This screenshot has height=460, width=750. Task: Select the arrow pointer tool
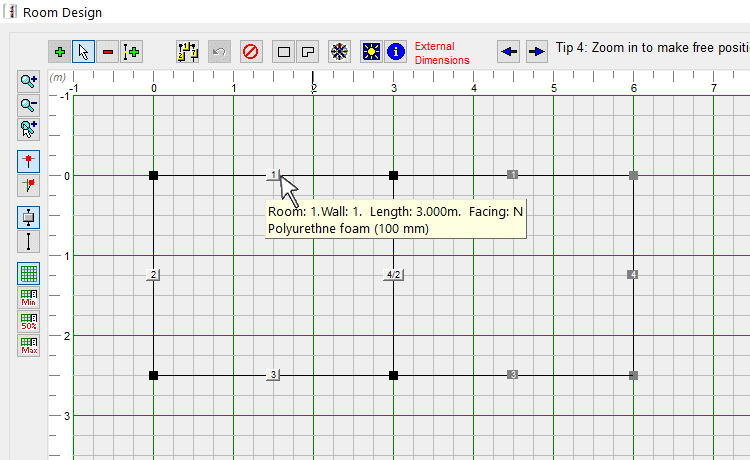(x=83, y=52)
